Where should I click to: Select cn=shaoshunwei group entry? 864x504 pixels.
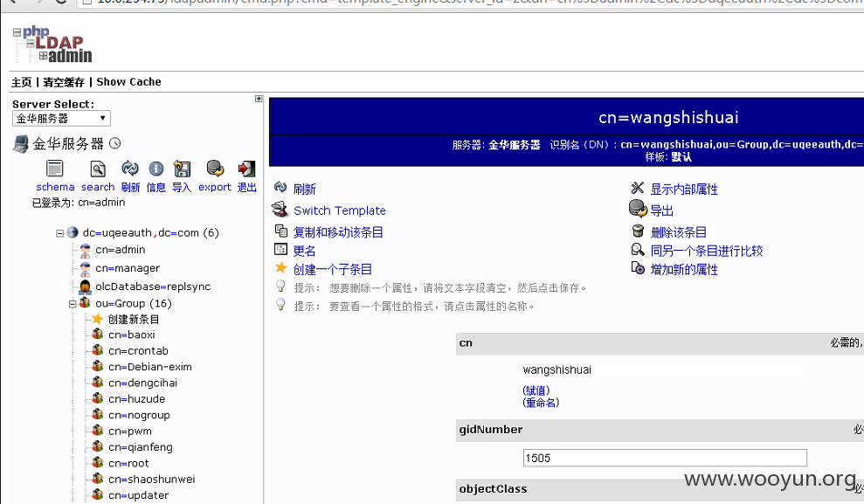click(x=151, y=480)
